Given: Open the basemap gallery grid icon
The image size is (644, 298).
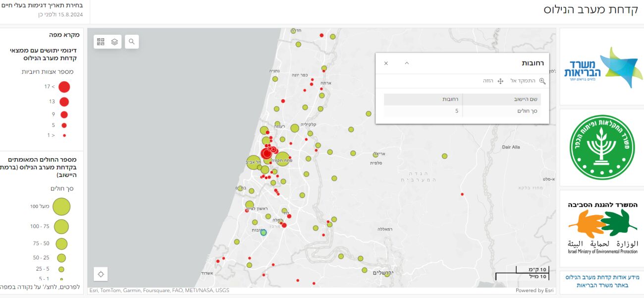Looking at the screenshot, I should [101, 42].
